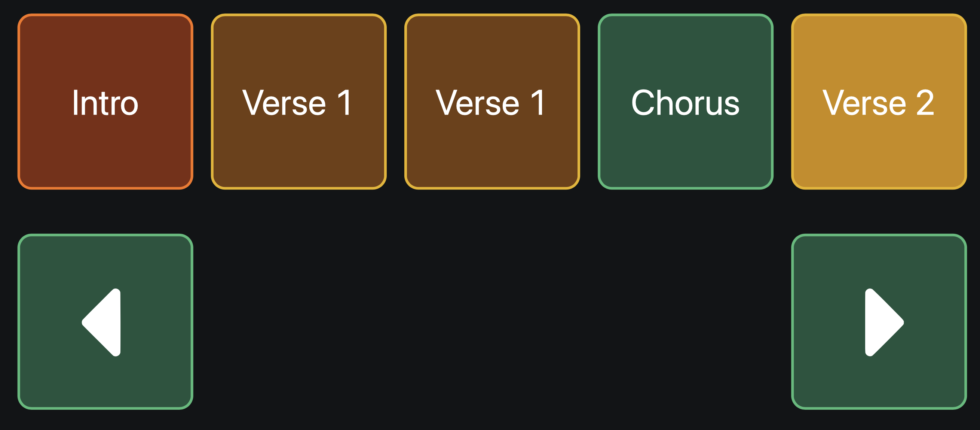Click the green-bordered Chorus pad
Screen dimensions: 980x430
tap(685, 102)
